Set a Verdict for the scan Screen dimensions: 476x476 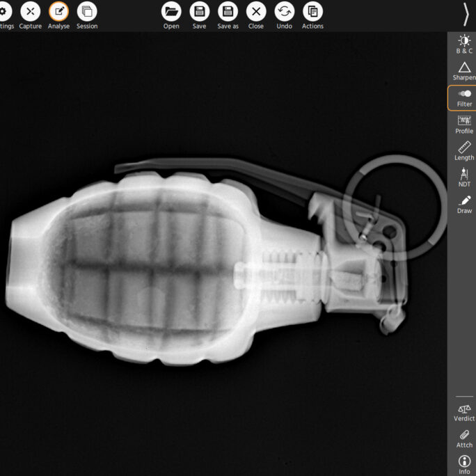(464, 412)
